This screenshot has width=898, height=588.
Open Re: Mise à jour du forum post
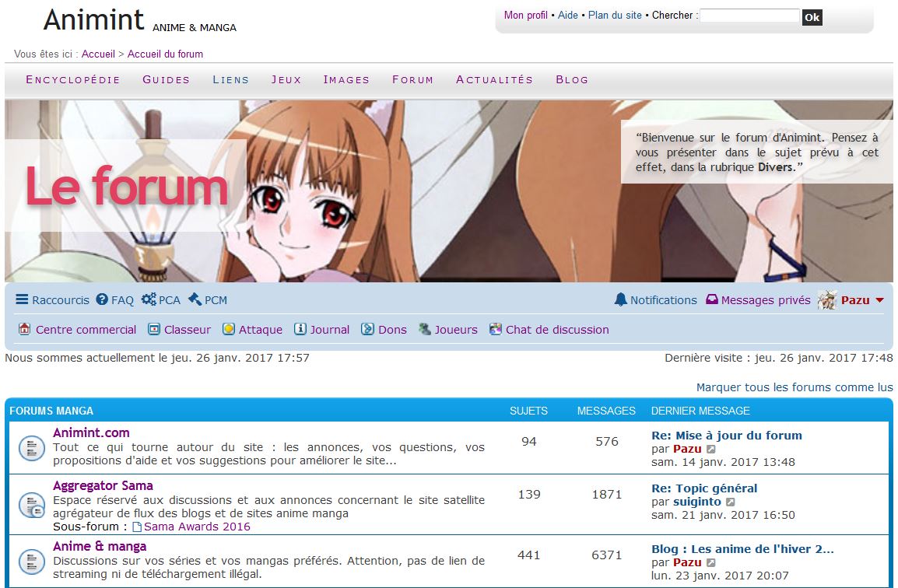coord(727,435)
